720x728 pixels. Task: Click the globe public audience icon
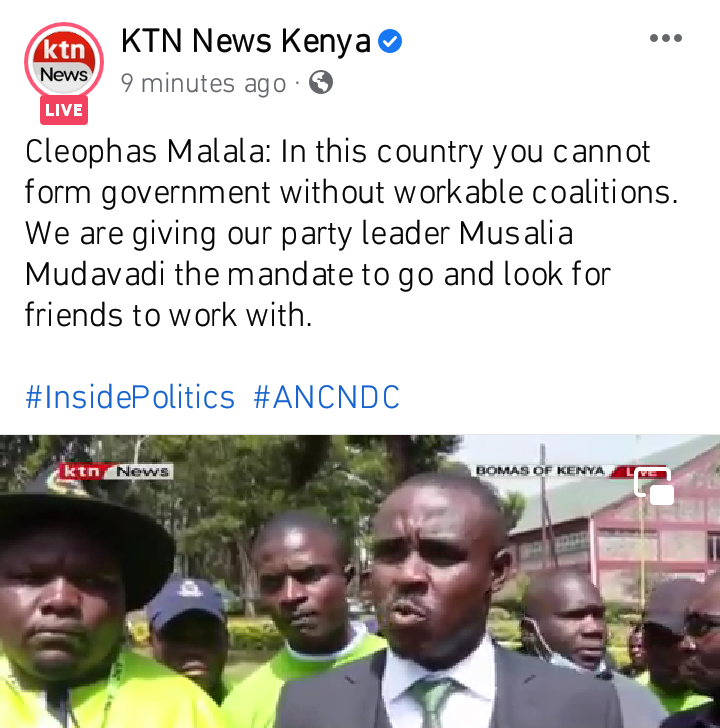(x=321, y=83)
